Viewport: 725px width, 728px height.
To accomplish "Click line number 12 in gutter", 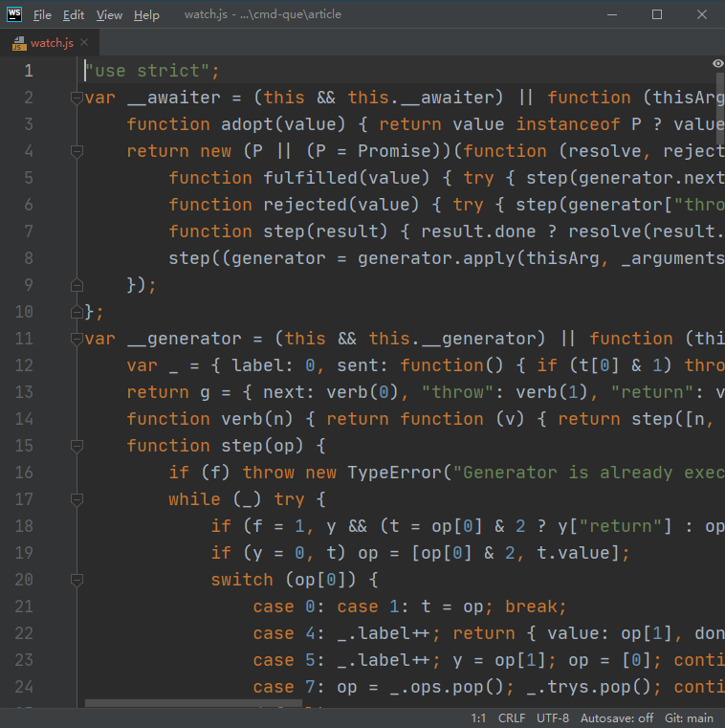I will (24, 365).
